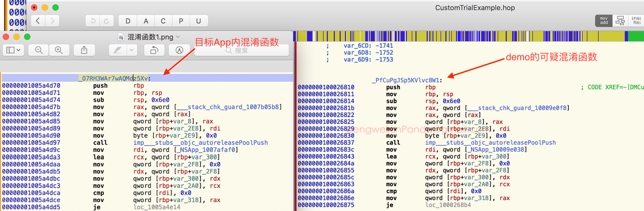Click address 00000001005a4d97 call line
644x211 pixels.
pos(147,143)
